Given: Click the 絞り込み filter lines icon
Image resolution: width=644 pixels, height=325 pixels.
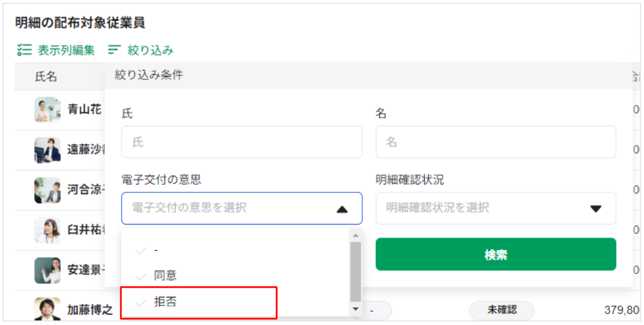Looking at the screenshot, I should pyautogui.click(x=114, y=50).
